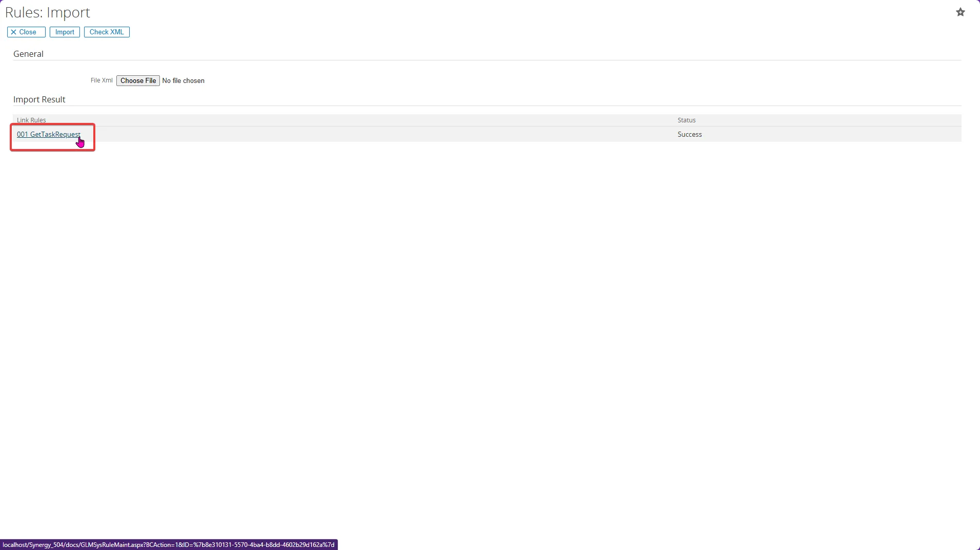Click the File Xml field label
This screenshot has height=550, width=980.
tap(101, 80)
